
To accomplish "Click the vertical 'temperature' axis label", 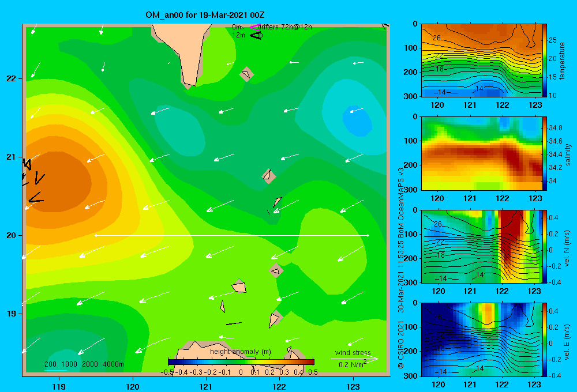I will (561, 61).
